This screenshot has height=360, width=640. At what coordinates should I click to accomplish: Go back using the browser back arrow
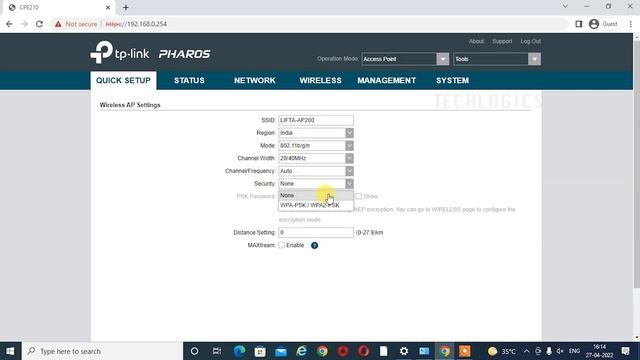(9, 24)
